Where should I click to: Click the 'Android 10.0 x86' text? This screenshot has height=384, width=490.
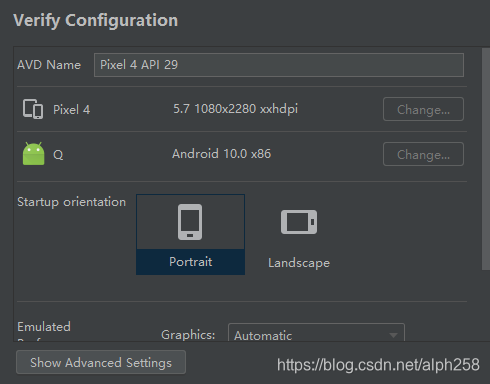[222, 154]
